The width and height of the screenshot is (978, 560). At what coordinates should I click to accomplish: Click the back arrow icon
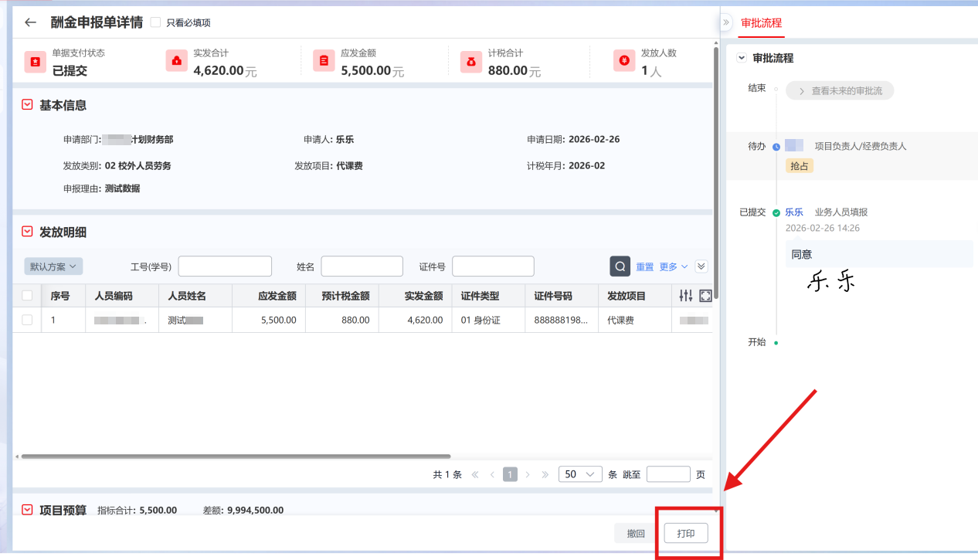click(30, 22)
